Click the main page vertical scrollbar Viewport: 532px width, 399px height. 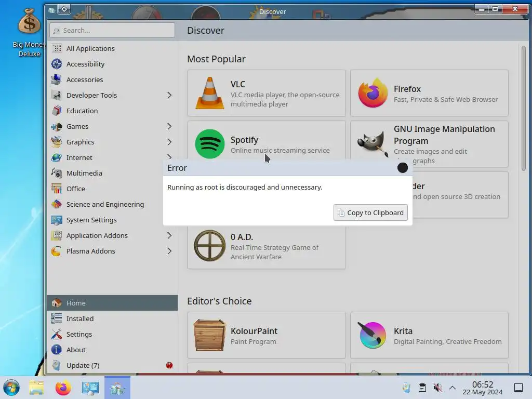[x=524, y=109]
